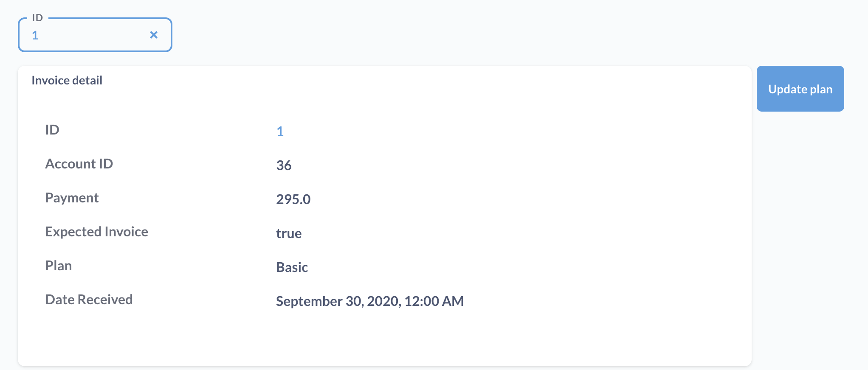Select the Expected Invoice value true
The width and height of the screenshot is (868, 370).
click(x=289, y=233)
